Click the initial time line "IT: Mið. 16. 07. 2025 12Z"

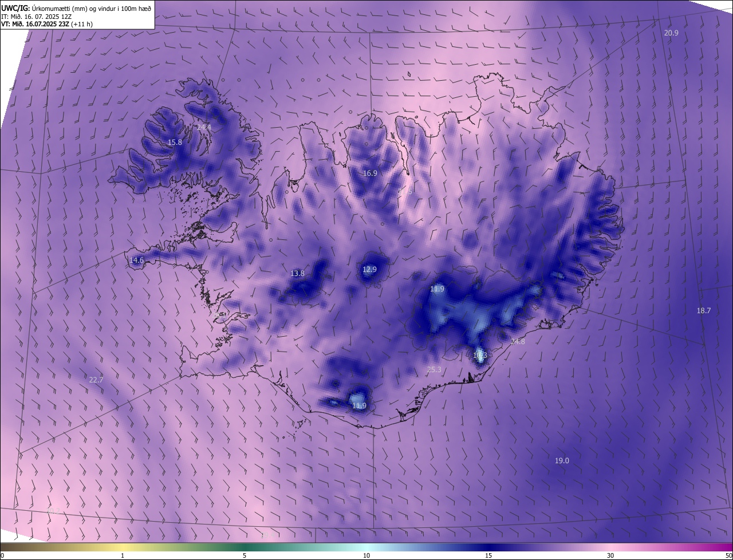(36, 16)
